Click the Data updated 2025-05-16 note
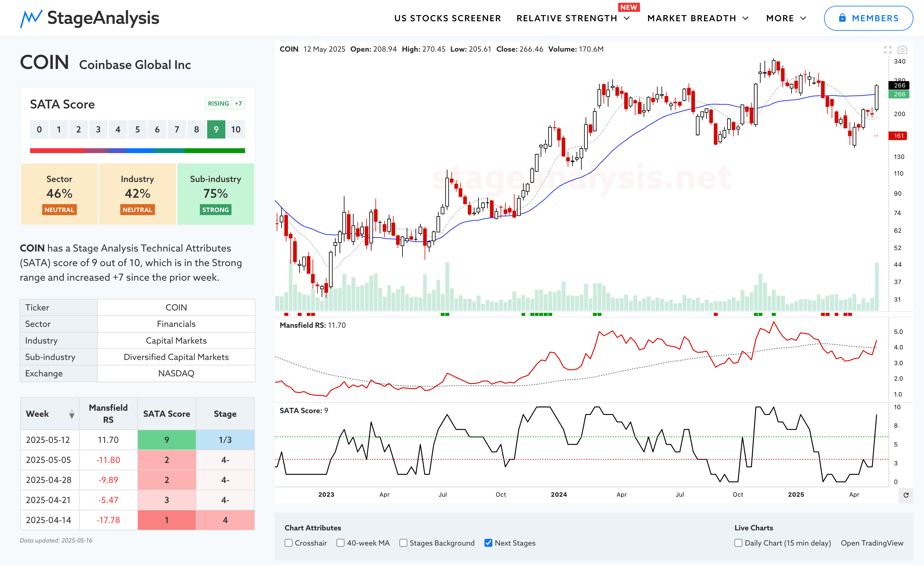 [56, 540]
